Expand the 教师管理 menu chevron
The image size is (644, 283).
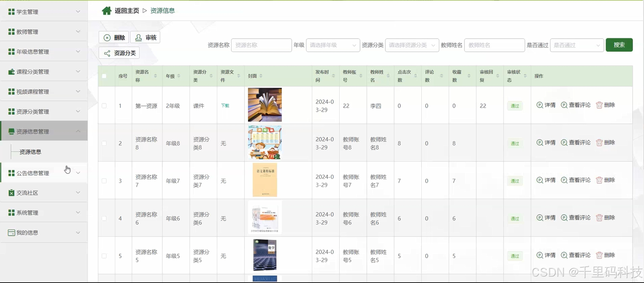(x=78, y=32)
